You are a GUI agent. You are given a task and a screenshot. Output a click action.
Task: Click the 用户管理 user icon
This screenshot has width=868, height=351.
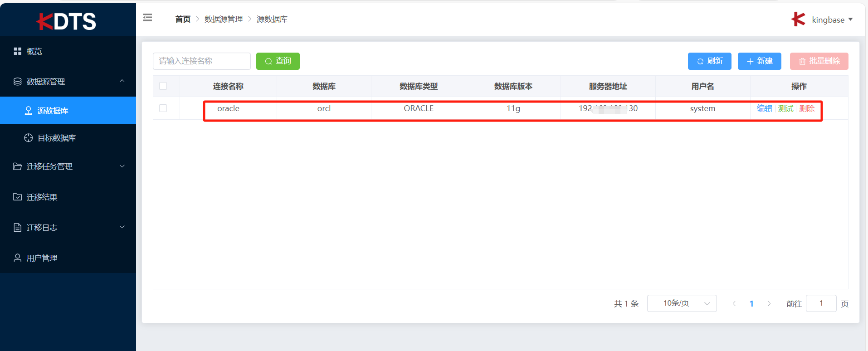click(18, 258)
